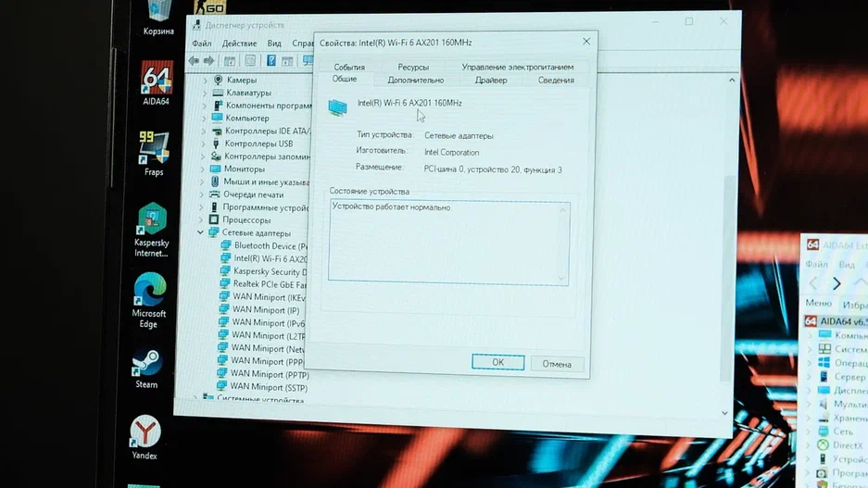The width and height of the screenshot is (868, 488).
Task: Click the camera icon beside Камеры
Action: (x=218, y=81)
